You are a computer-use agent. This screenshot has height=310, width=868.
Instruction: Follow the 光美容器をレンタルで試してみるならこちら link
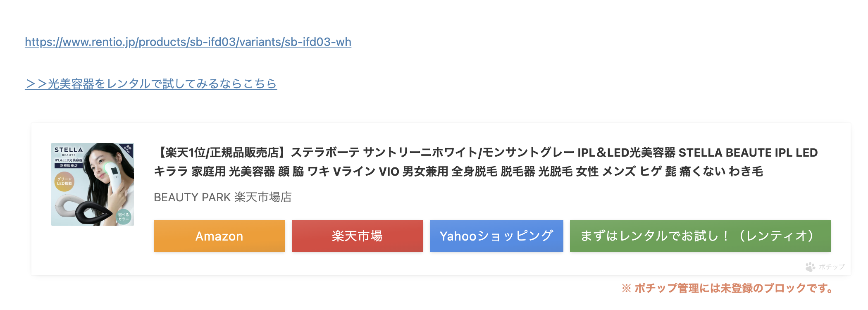151,84
